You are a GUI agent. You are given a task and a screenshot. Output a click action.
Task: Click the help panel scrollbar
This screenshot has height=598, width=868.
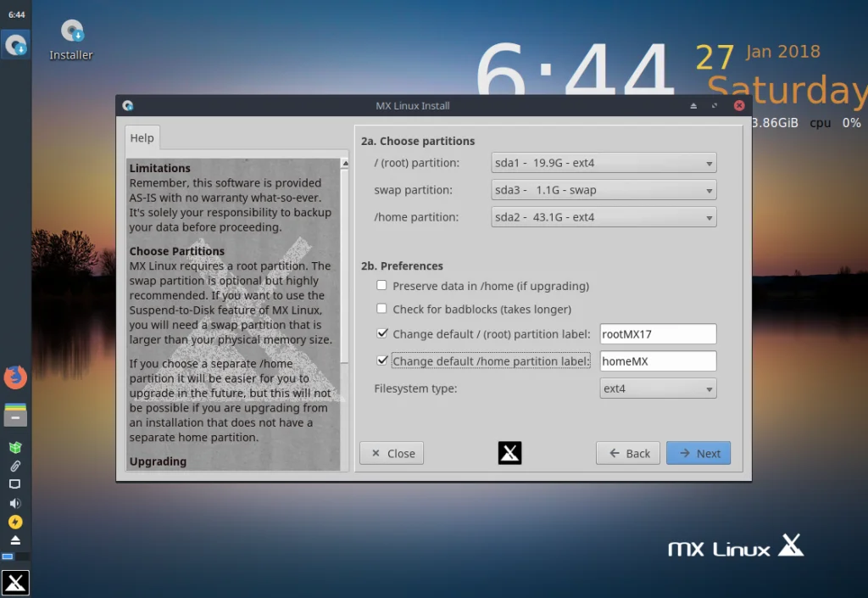pyautogui.click(x=345, y=265)
